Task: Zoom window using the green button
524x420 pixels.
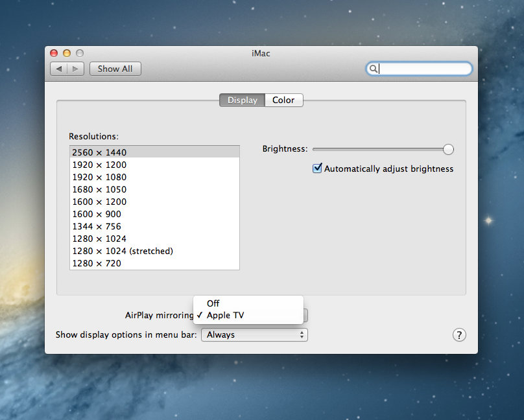Action: pos(79,53)
